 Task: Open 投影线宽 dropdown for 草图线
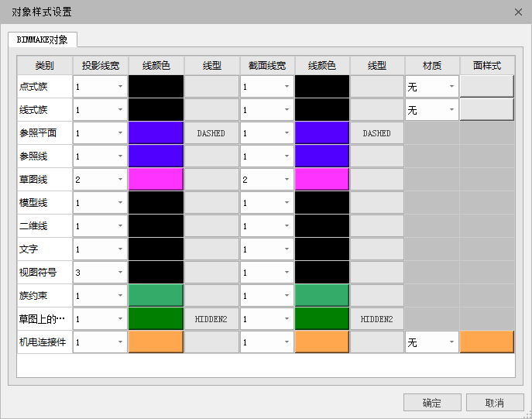(x=100, y=180)
